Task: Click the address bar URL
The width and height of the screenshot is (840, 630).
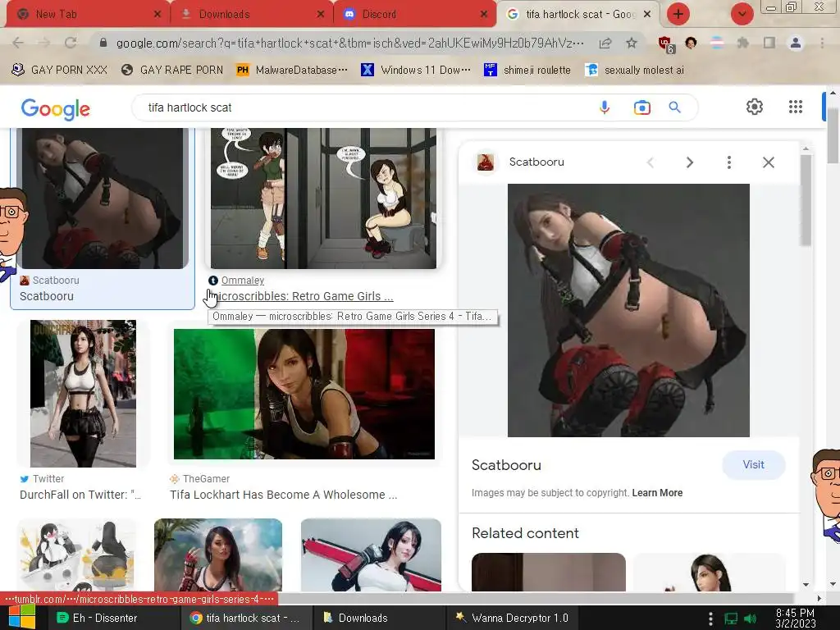Action: pos(349,43)
